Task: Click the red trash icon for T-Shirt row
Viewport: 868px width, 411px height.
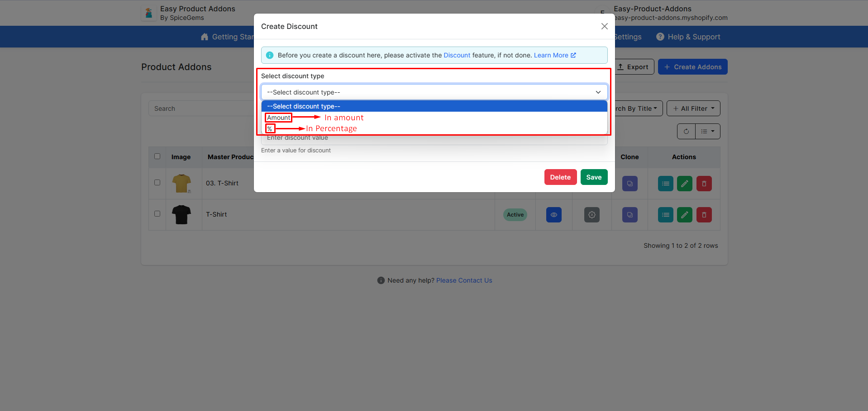Action: click(704, 215)
